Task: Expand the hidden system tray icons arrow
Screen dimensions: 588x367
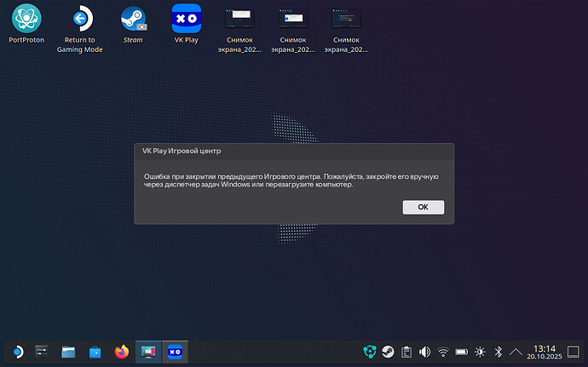Action: point(516,351)
